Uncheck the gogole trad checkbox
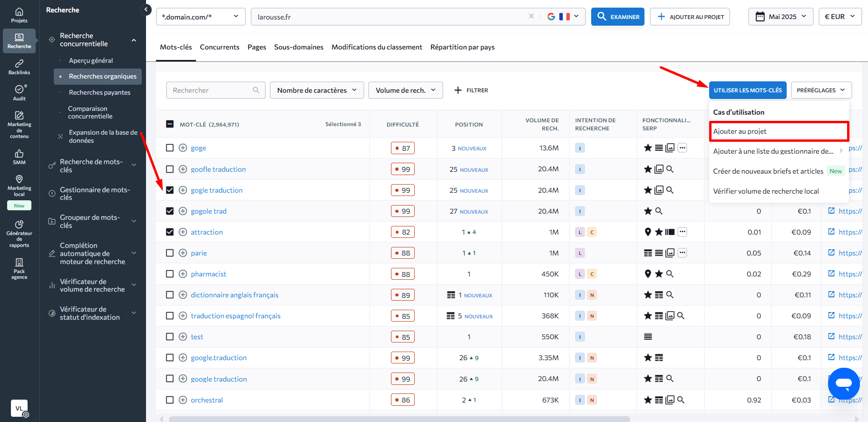 pyautogui.click(x=170, y=211)
